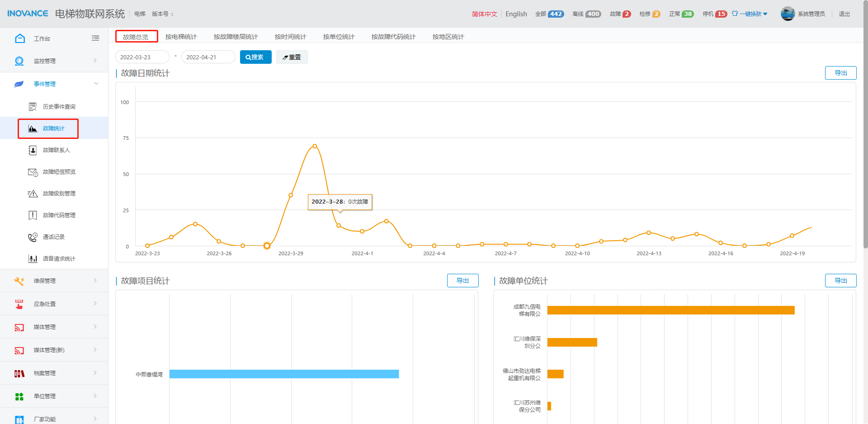Expand the 应急处置 menu chevron
This screenshot has width=868, height=424.
point(95,304)
